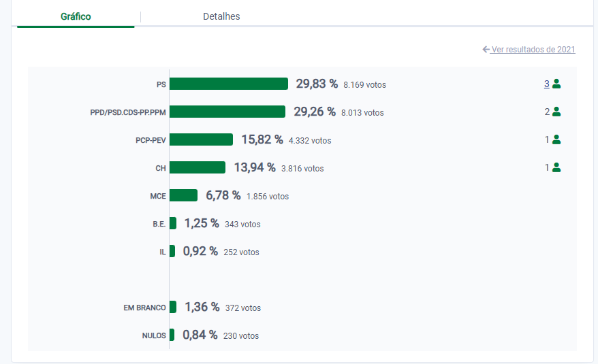This screenshot has height=364, width=598.
Task: Switch to the Detalhes tab
Action: point(221,16)
